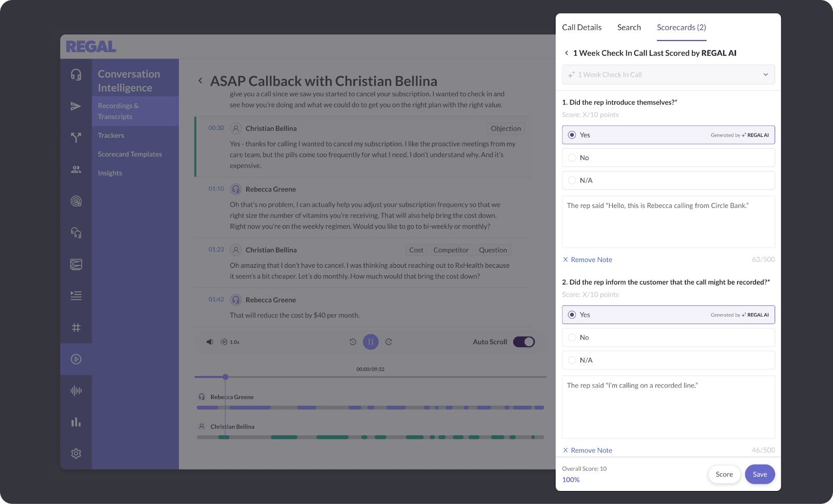Open the 1 Week Check In Call dropdown
The height and width of the screenshot is (504, 833).
click(x=668, y=75)
